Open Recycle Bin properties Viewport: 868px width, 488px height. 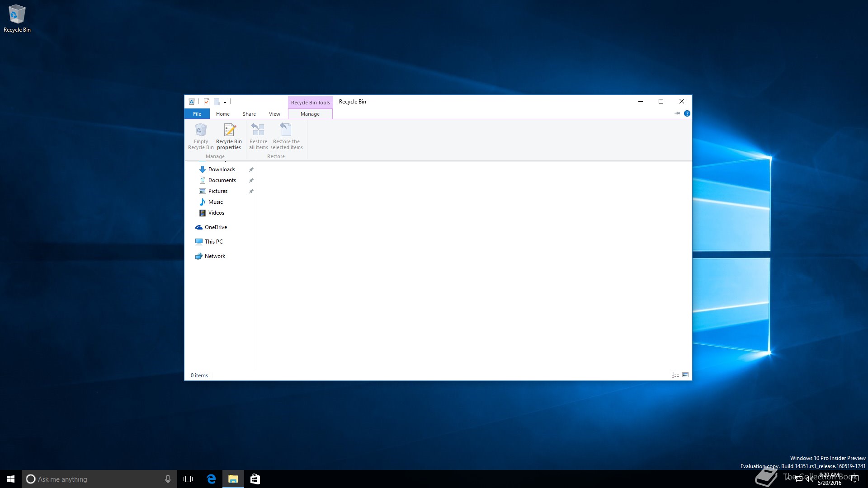click(x=229, y=135)
